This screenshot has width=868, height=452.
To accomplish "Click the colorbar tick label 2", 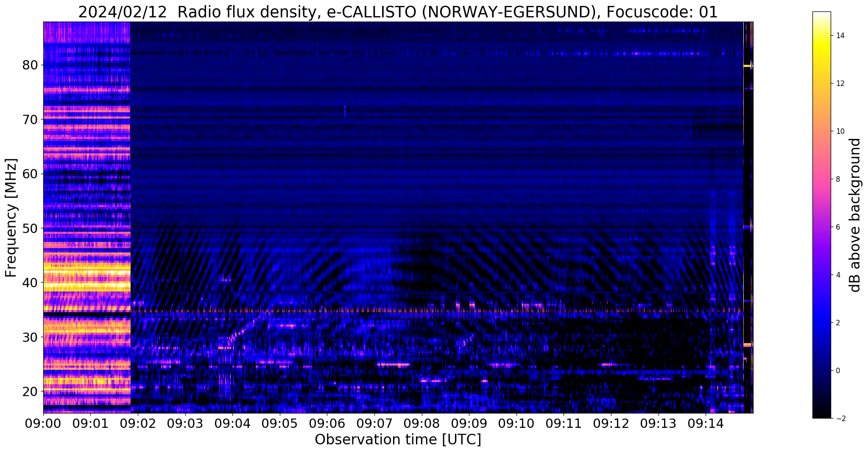I will (x=837, y=323).
